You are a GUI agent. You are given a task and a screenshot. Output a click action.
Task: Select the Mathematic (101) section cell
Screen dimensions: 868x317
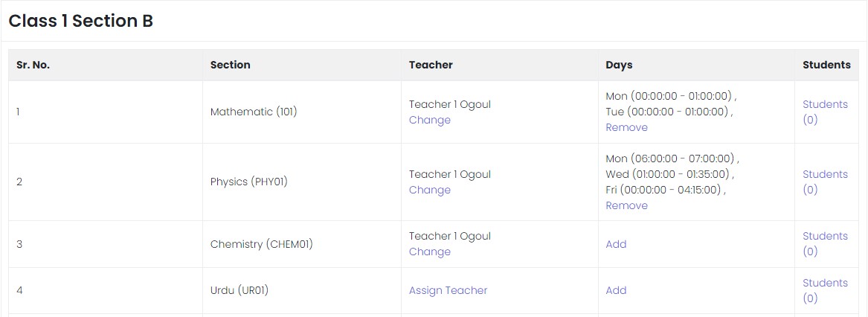click(x=253, y=112)
